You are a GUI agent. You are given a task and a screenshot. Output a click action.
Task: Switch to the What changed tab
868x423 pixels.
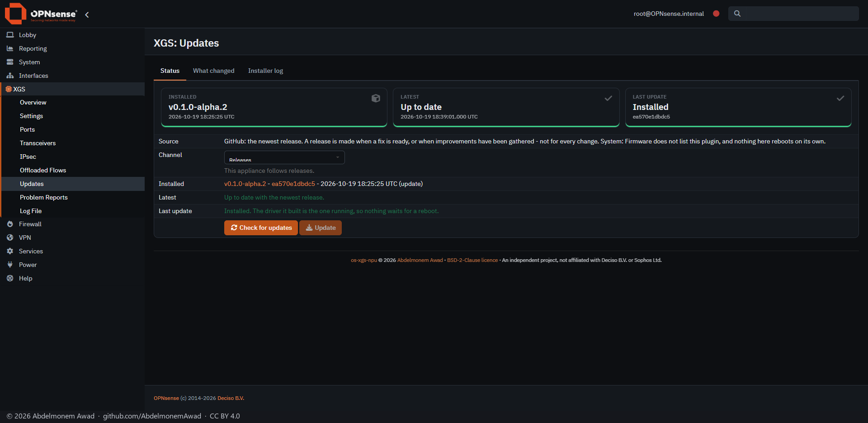pyautogui.click(x=213, y=71)
